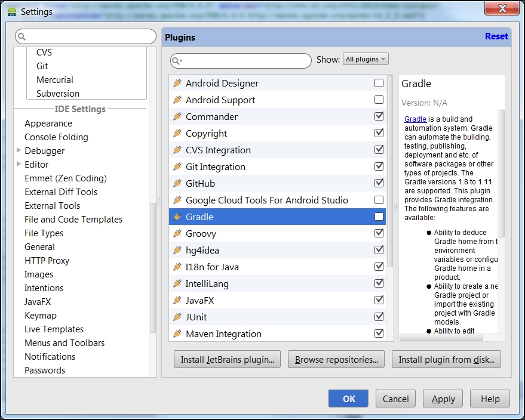Image resolution: width=525 pixels, height=420 pixels.
Task: Click Install plugin from disk button
Action: point(446,360)
